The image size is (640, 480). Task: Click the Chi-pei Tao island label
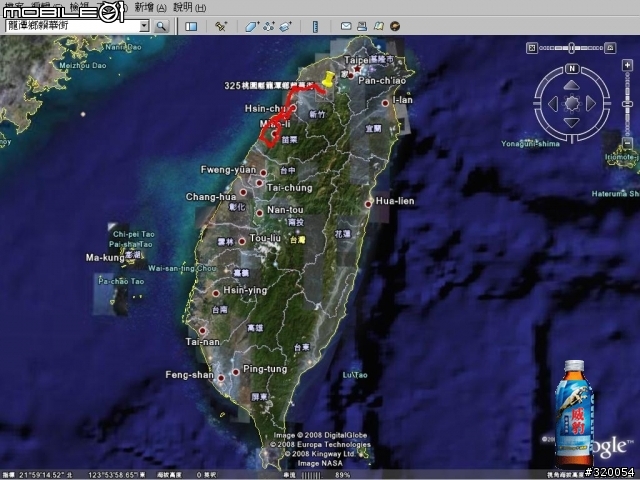(133, 234)
